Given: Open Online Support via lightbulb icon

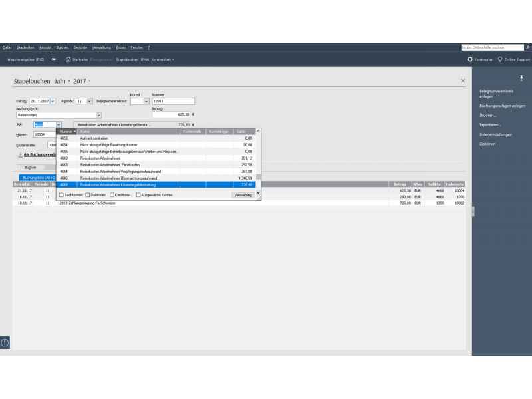Looking at the screenshot, I should (500, 59).
